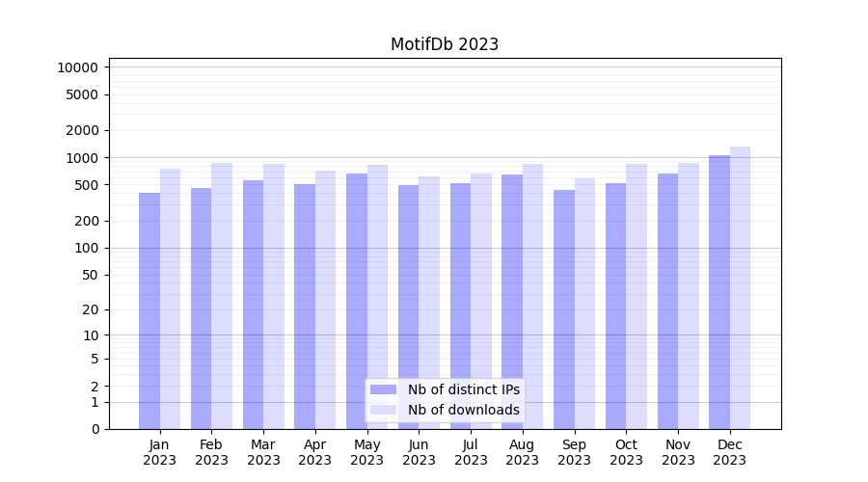Select the 'Nb of downloads' legend label
The width and height of the screenshot is (868, 482).
(463, 410)
